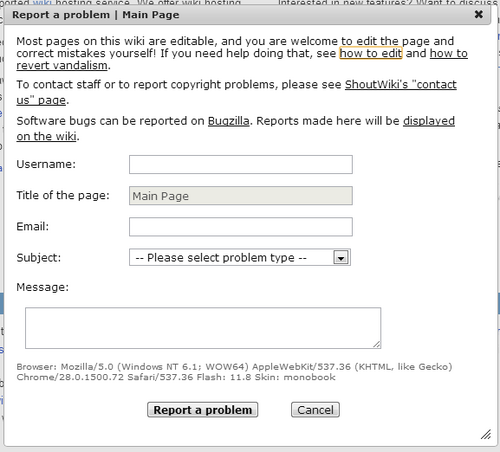Click the dialog corner resize grip
The width and height of the screenshot is (500, 452).
(x=486, y=434)
